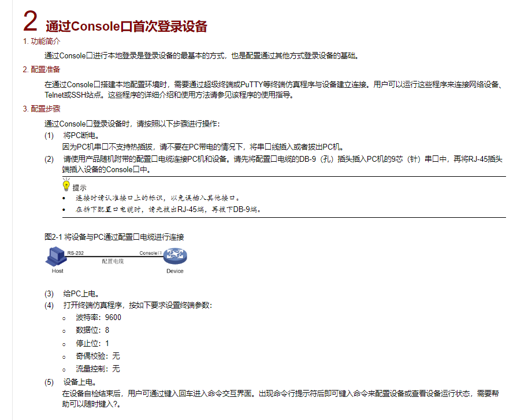Click the Console口 label in diagram
The width and height of the screenshot is (517, 420).
(x=150, y=253)
